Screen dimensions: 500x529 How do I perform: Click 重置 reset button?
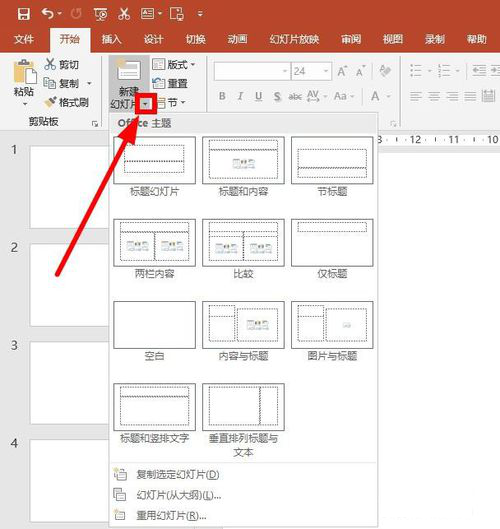[170, 83]
